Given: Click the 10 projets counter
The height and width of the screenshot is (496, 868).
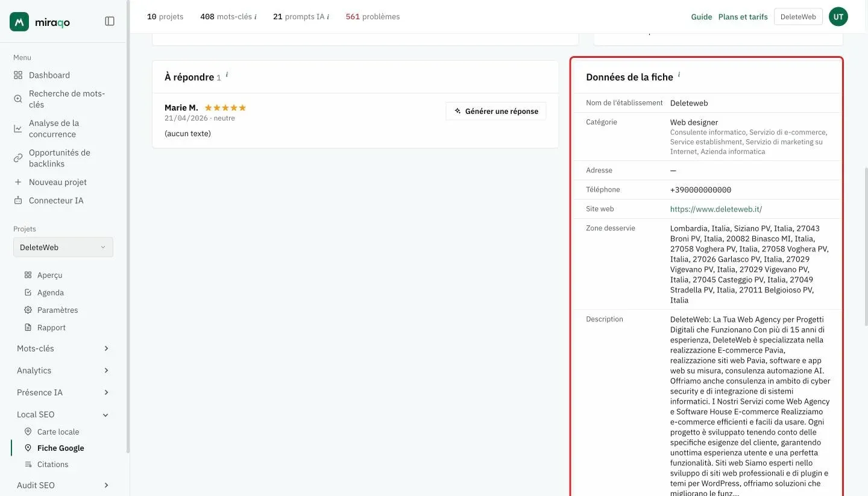Looking at the screenshot, I should tap(165, 17).
